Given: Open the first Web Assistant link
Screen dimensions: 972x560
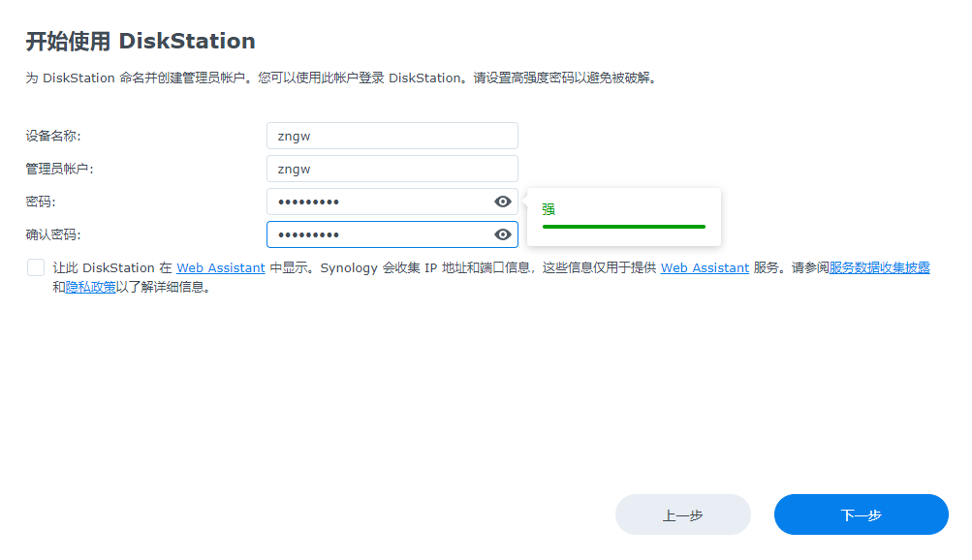Looking at the screenshot, I should pos(220,268).
